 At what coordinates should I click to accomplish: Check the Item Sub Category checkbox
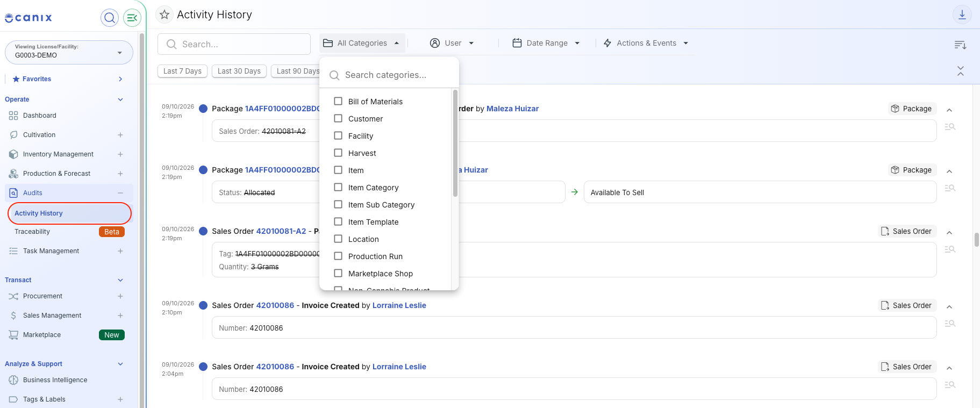(338, 204)
